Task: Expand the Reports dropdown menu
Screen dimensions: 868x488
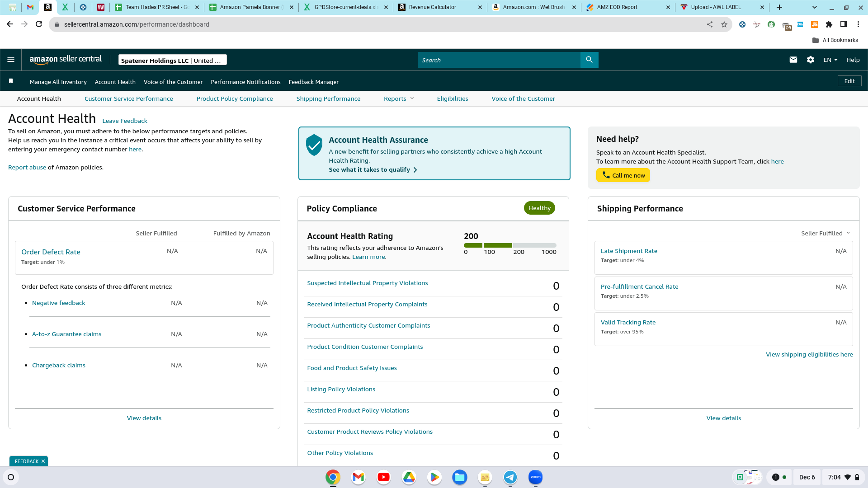Action: (399, 99)
